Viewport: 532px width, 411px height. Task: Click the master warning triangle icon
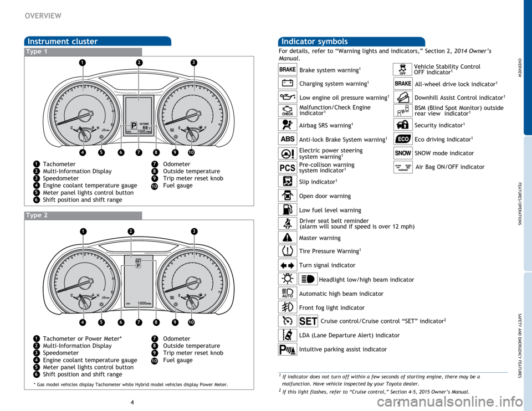[288, 237]
